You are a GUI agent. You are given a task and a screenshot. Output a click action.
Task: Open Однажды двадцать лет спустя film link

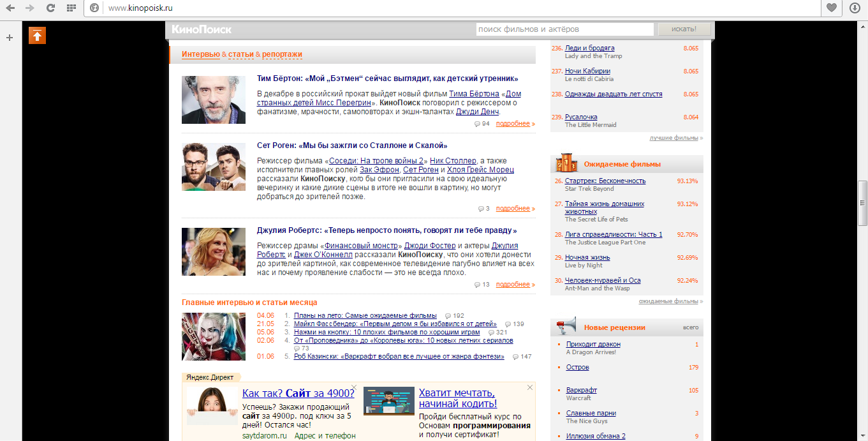click(x=614, y=94)
